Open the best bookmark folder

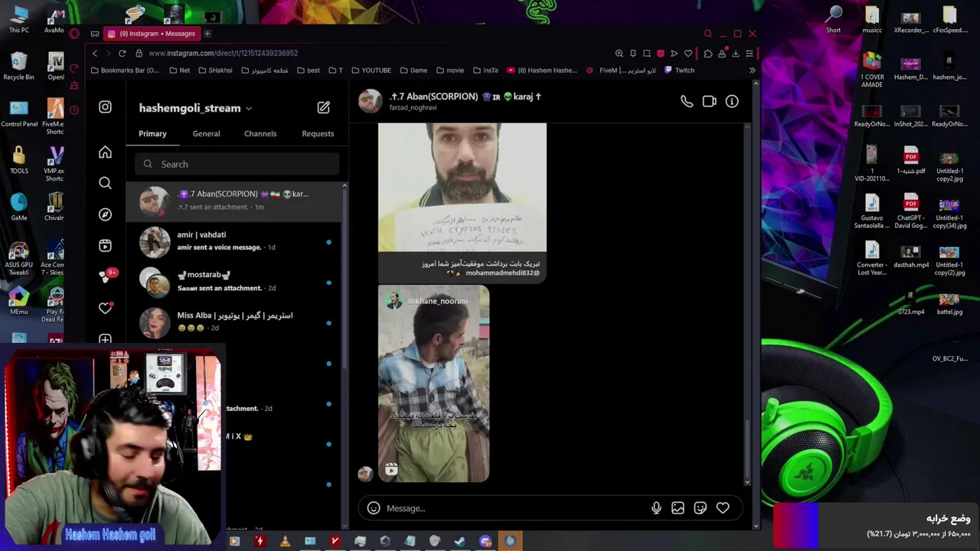point(308,70)
